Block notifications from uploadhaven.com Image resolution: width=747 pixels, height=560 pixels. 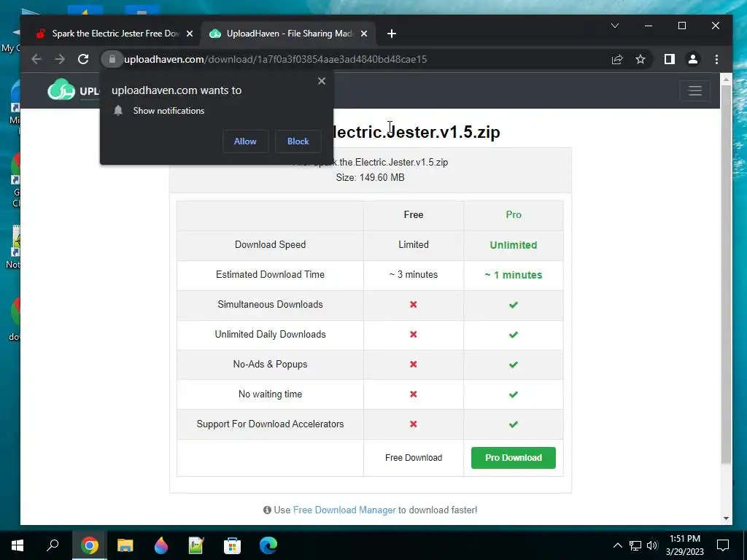298,141
